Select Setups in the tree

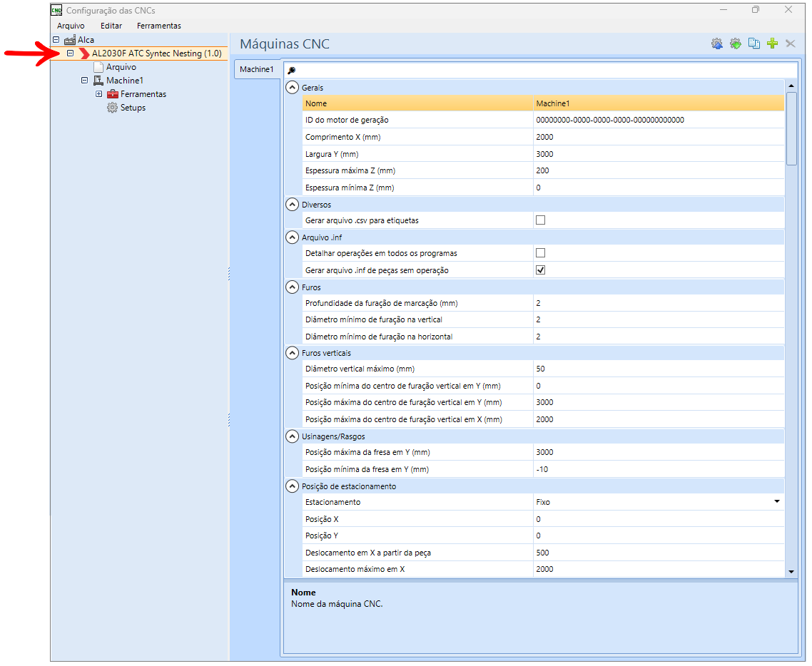(133, 108)
